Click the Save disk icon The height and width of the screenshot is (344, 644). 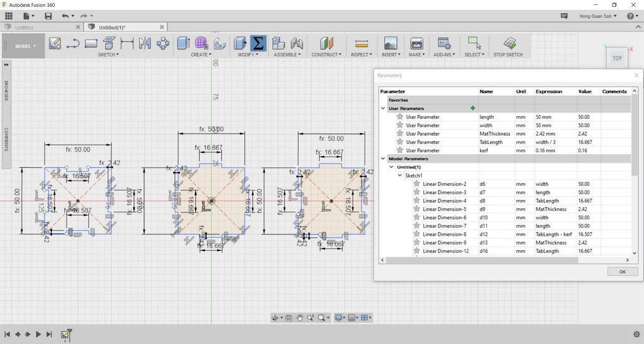coord(48,15)
